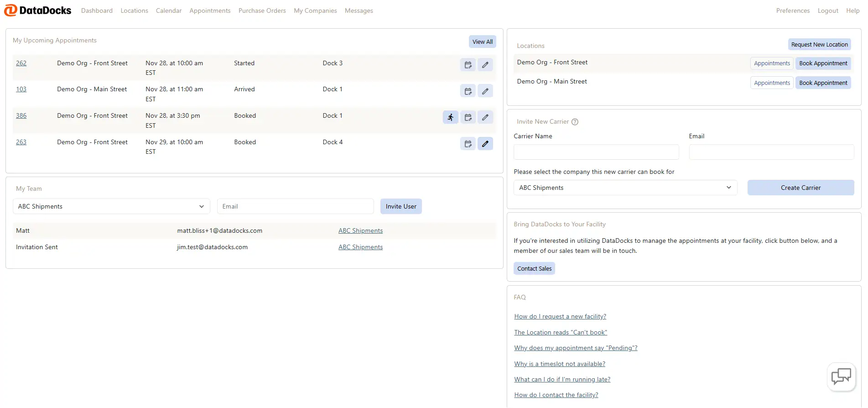Click edit pencil icon for appointment 263
This screenshot has height=408, width=868.
click(x=485, y=144)
